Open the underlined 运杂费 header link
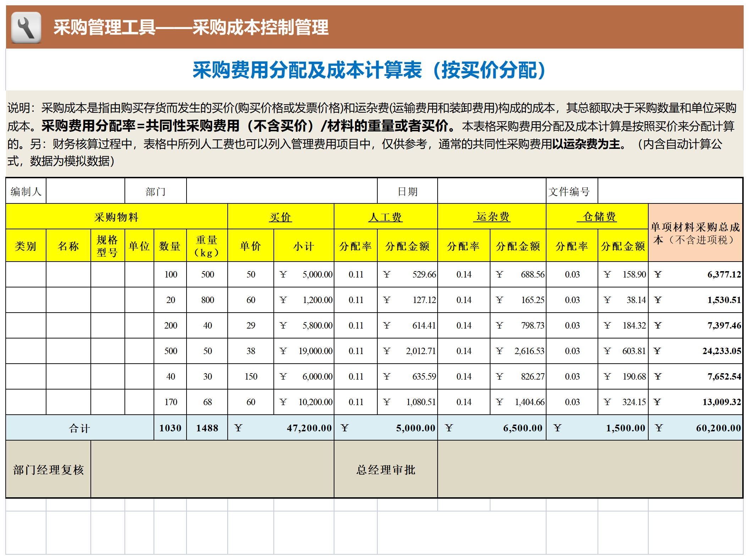 point(492,217)
